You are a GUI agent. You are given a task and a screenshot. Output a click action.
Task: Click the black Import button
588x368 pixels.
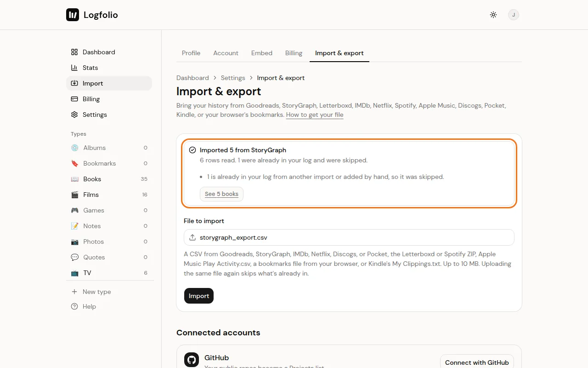click(x=199, y=296)
